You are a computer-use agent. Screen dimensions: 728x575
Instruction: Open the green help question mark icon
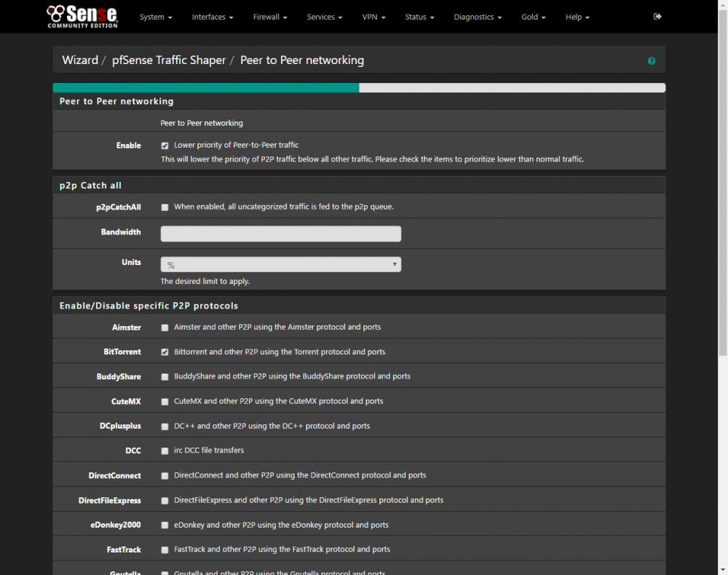pyautogui.click(x=652, y=61)
